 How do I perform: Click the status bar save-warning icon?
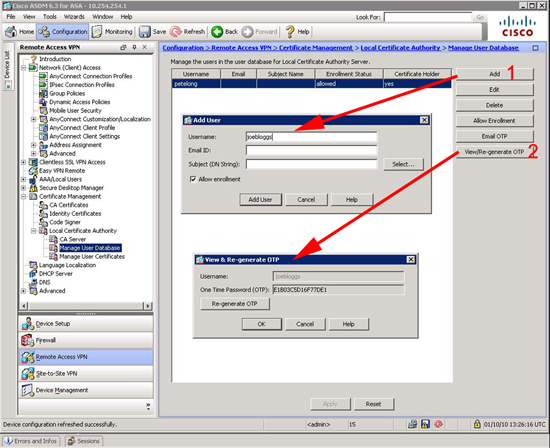pos(425,424)
